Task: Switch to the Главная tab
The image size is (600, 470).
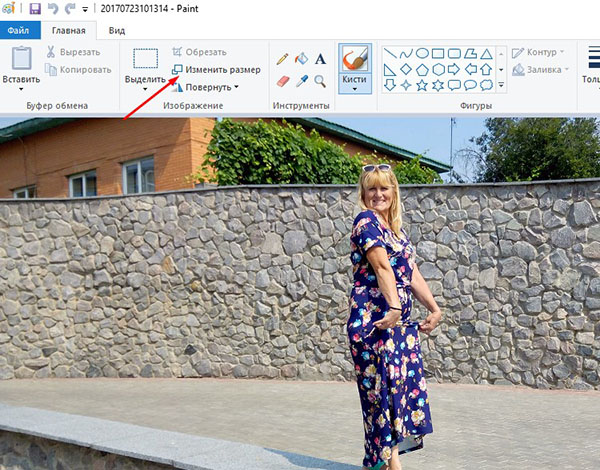Action: (68, 31)
